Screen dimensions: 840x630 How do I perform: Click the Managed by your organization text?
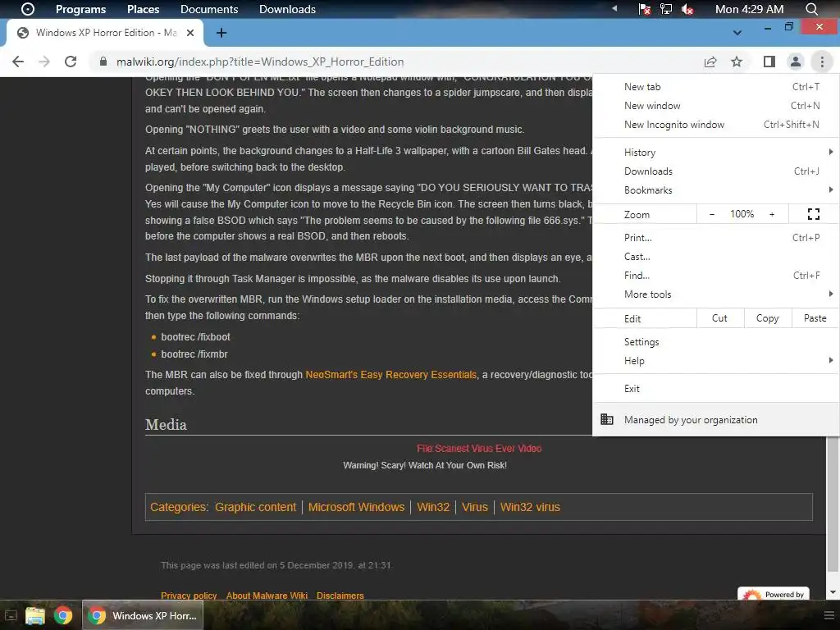(691, 419)
